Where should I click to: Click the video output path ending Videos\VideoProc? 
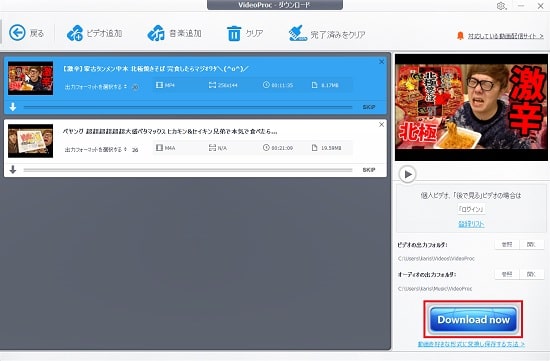(x=436, y=259)
